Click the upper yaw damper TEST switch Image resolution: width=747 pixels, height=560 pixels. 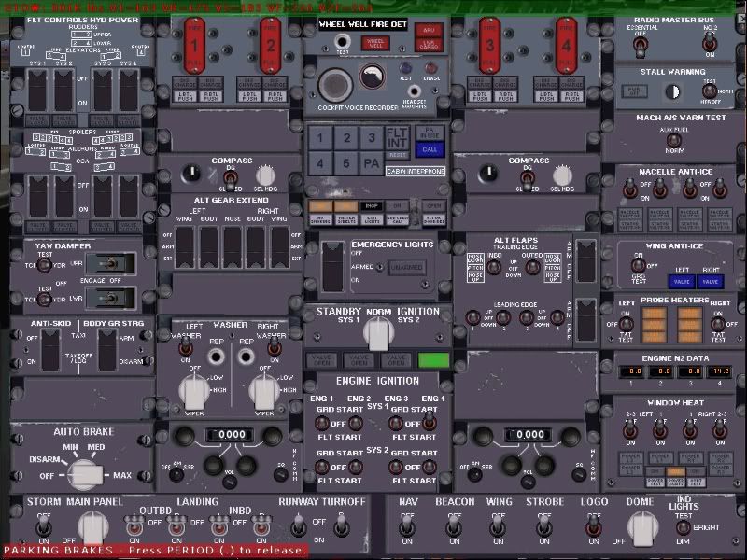click(x=44, y=265)
